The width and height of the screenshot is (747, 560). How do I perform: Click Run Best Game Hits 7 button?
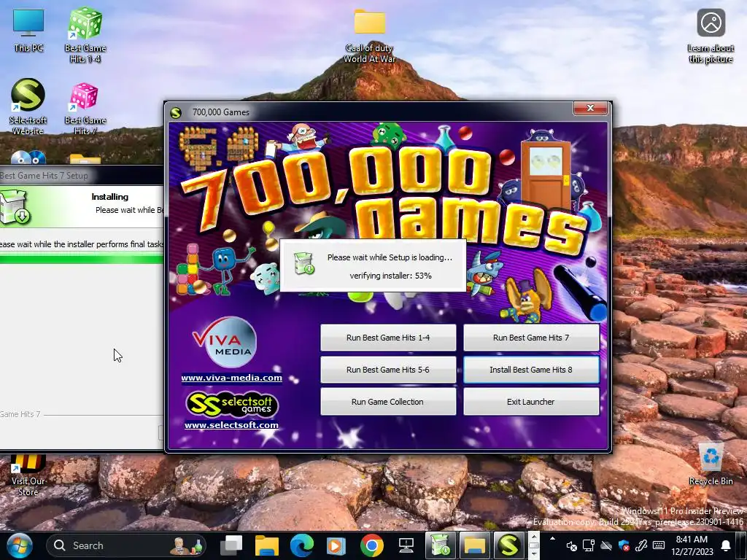[x=531, y=338]
